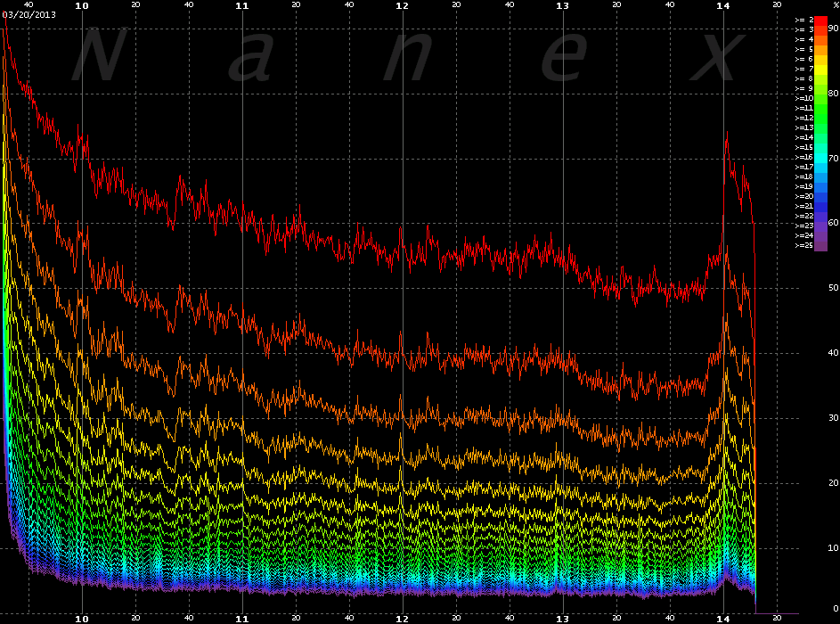Click the hour 12 marker on top axis
The height and width of the screenshot is (624, 840).
pos(402,5)
